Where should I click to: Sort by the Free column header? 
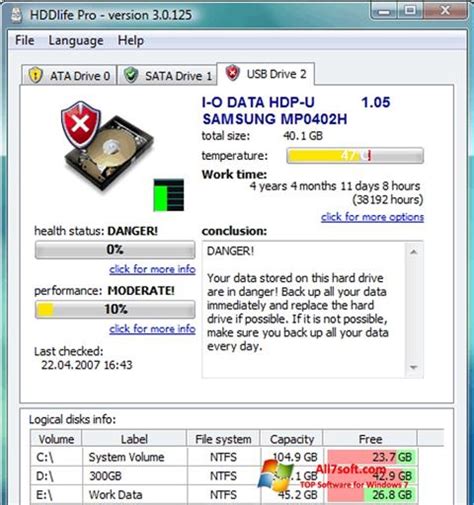370,439
